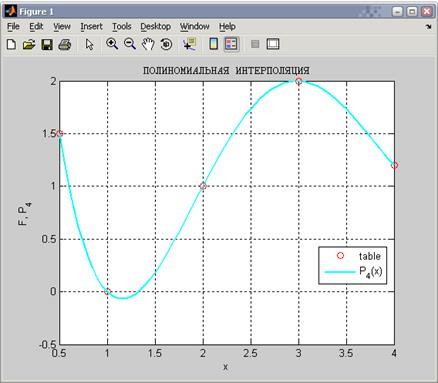Maximize the Figure 1 window
Viewport: 438px width, 383px height.
(412, 12)
